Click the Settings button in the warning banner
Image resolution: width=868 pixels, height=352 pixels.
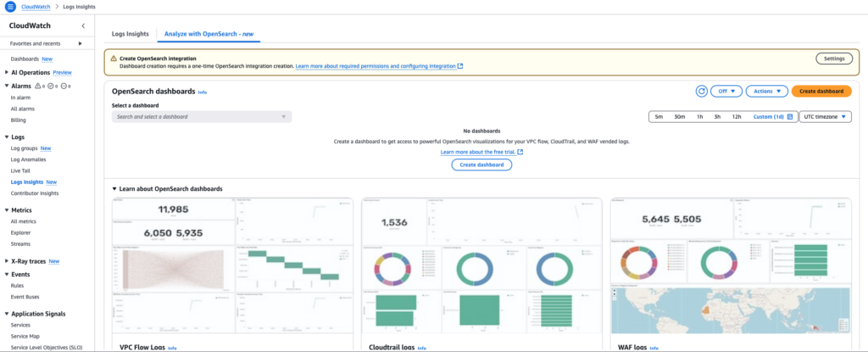click(x=834, y=59)
